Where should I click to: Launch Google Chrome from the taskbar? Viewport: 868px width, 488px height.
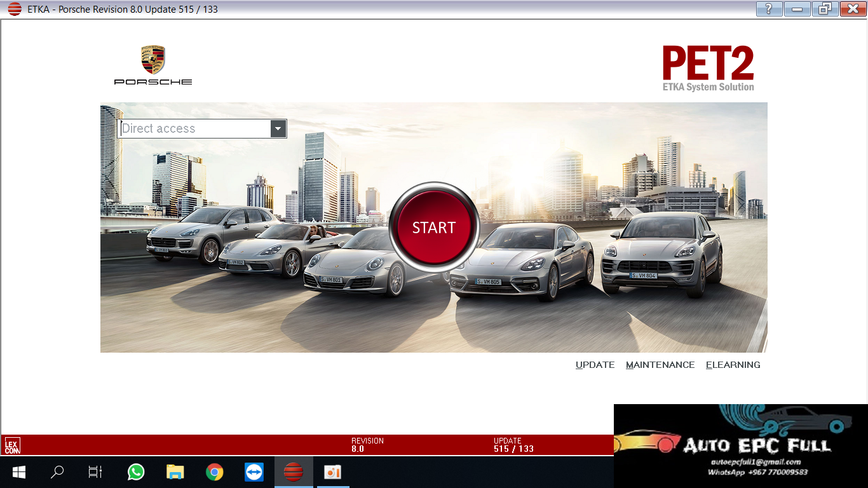(214, 472)
